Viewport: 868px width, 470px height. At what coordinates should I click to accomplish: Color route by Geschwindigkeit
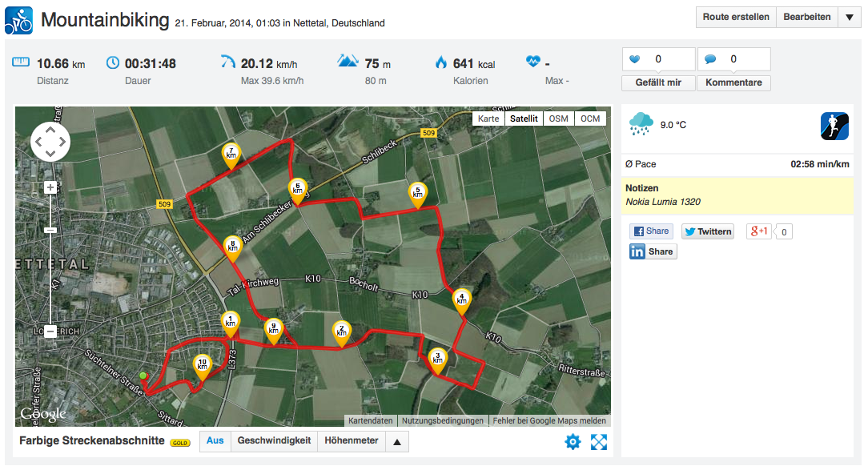(x=274, y=440)
